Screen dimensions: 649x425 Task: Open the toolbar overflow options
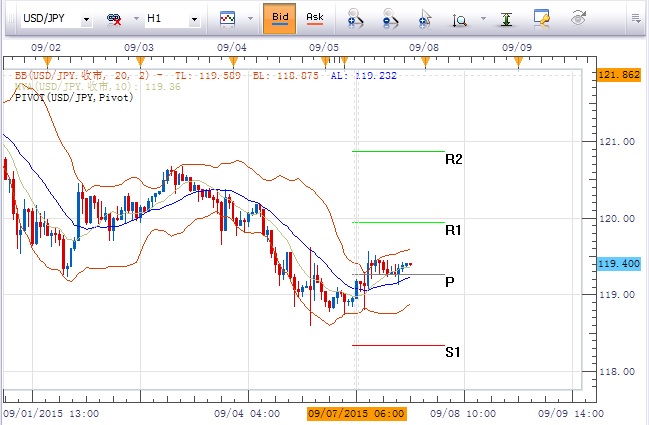tap(636, 18)
